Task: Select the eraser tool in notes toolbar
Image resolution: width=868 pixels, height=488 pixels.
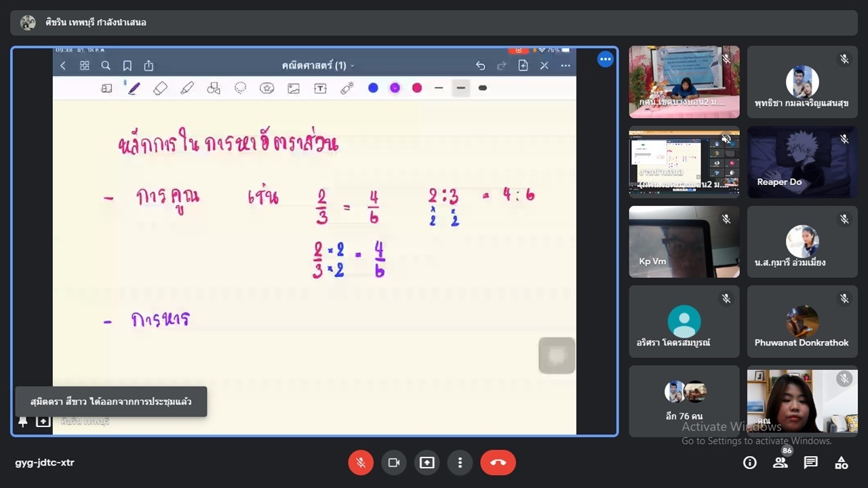Action: point(160,88)
